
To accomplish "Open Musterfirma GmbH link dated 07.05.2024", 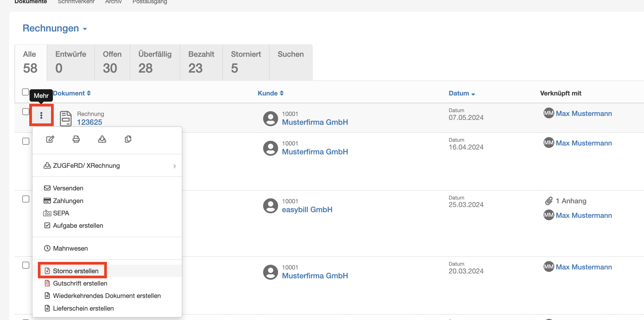I will (315, 122).
